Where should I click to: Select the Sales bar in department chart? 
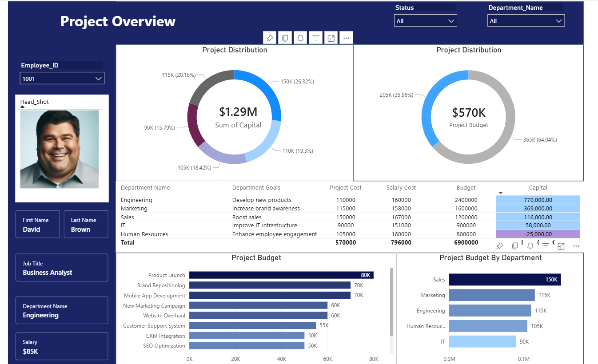point(504,280)
